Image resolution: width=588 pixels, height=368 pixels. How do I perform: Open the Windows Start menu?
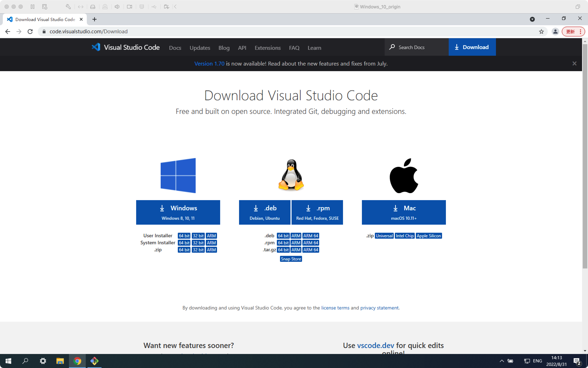click(x=8, y=361)
